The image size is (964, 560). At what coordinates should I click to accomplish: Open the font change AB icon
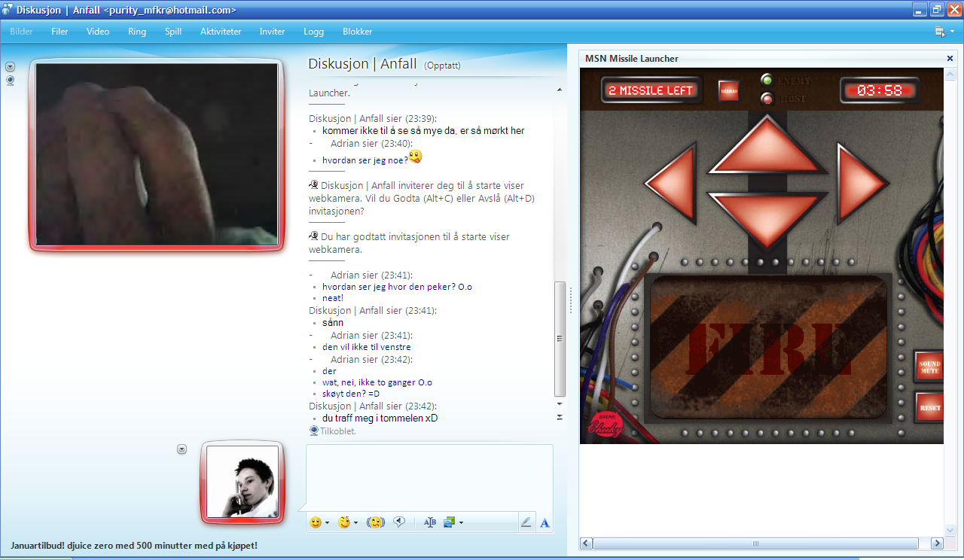[430, 522]
